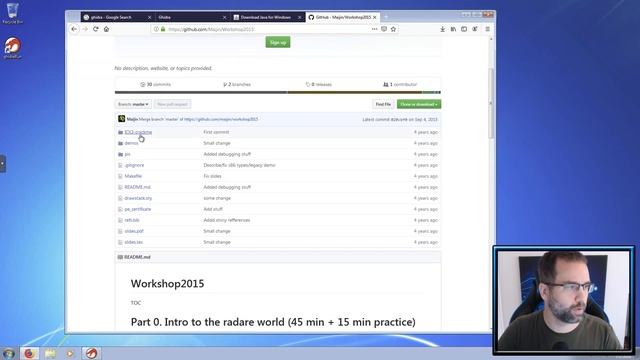Click the browser vertical scrollbar thumb
Image resolution: width=640 pixels, height=360 pixels.
(491, 103)
